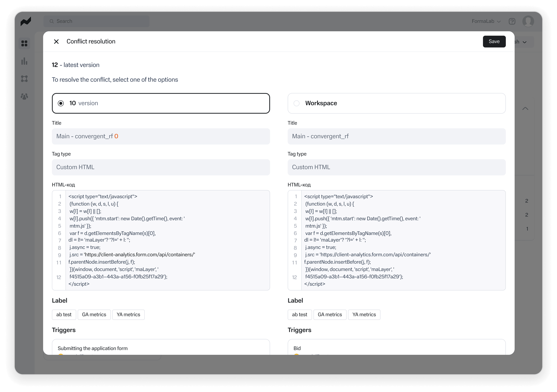Image resolution: width=557 pixels, height=392 pixels.
Task: Open the nodes connections sidebar icon
Action: (x=24, y=79)
